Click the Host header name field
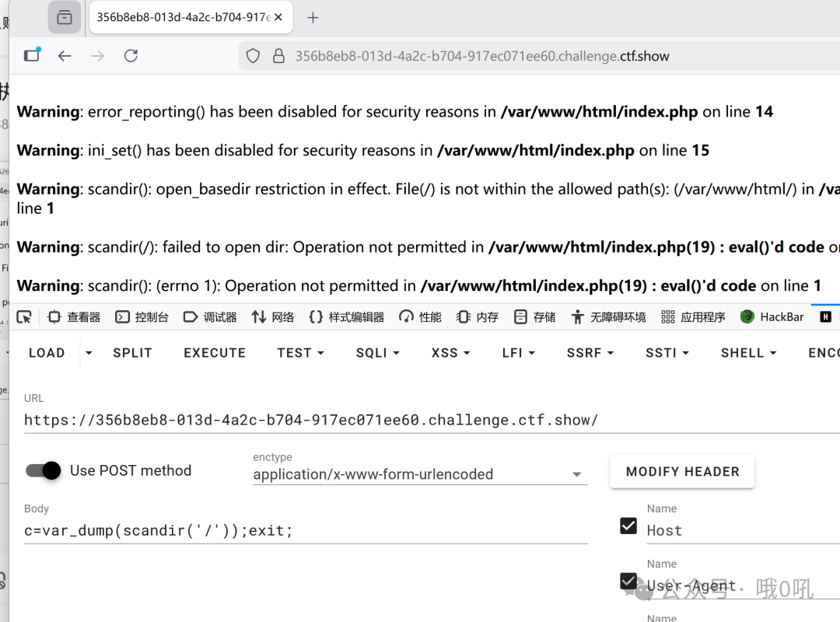This screenshot has width=840, height=622. coord(743,530)
